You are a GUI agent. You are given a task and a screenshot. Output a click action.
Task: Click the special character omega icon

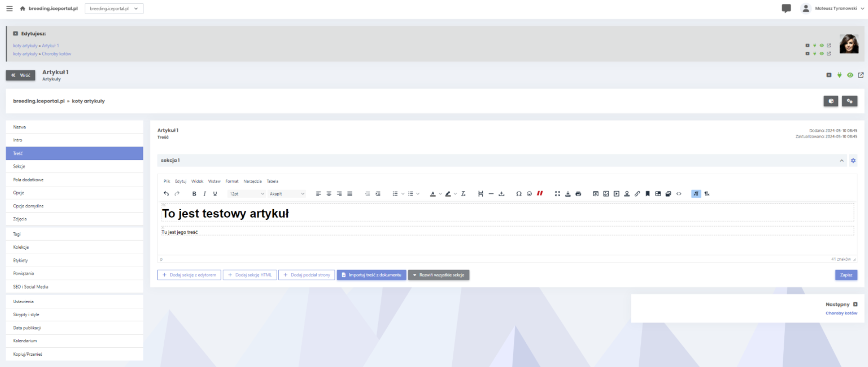click(x=519, y=194)
